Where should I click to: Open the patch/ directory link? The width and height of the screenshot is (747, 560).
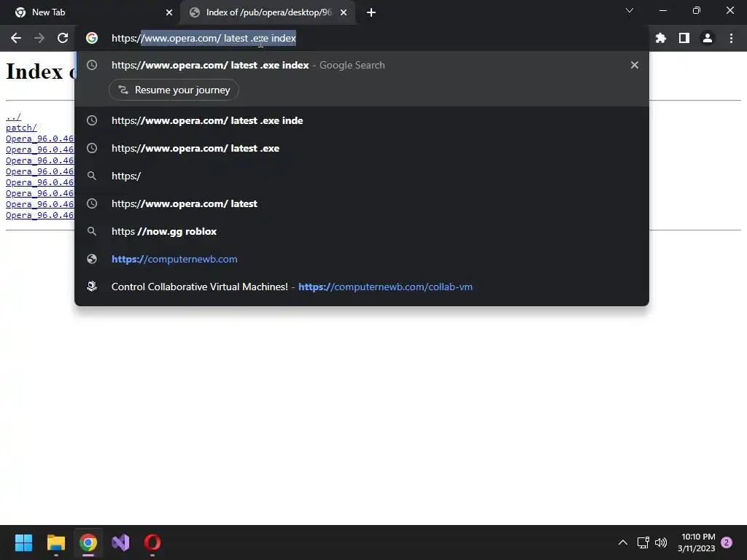point(21,128)
